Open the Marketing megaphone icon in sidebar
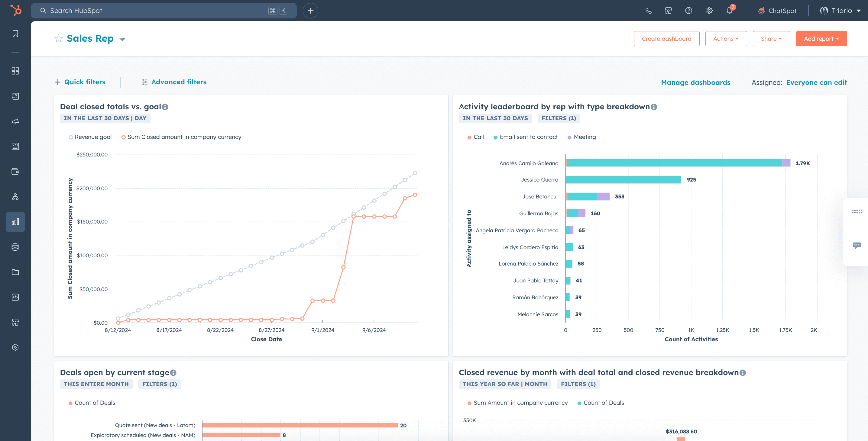This screenshot has width=868, height=441. 15,121
